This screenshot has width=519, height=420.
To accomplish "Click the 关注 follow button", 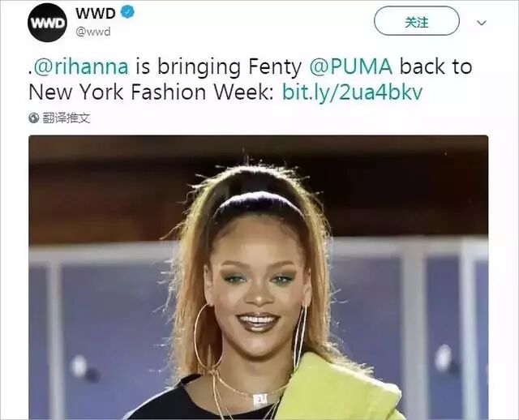I will click(416, 20).
